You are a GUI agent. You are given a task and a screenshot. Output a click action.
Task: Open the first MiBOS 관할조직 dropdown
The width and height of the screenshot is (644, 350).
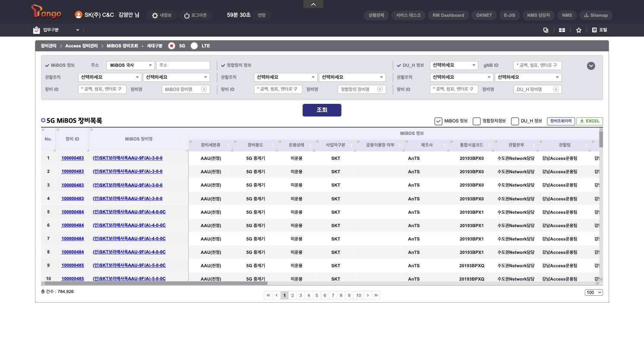pos(110,77)
